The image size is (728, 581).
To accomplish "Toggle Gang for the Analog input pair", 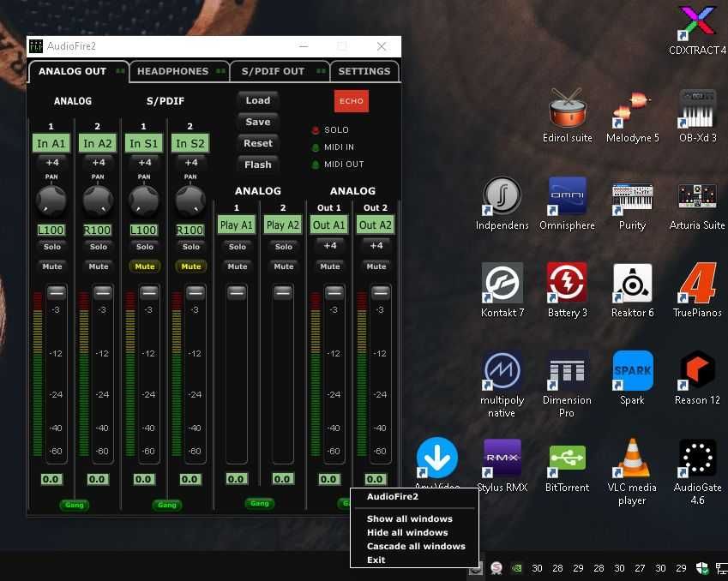I will point(75,505).
